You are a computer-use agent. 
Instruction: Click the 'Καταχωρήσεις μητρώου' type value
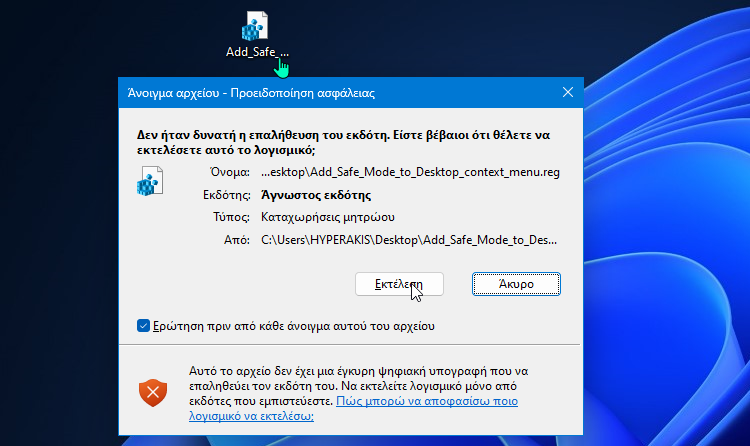click(x=328, y=217)
